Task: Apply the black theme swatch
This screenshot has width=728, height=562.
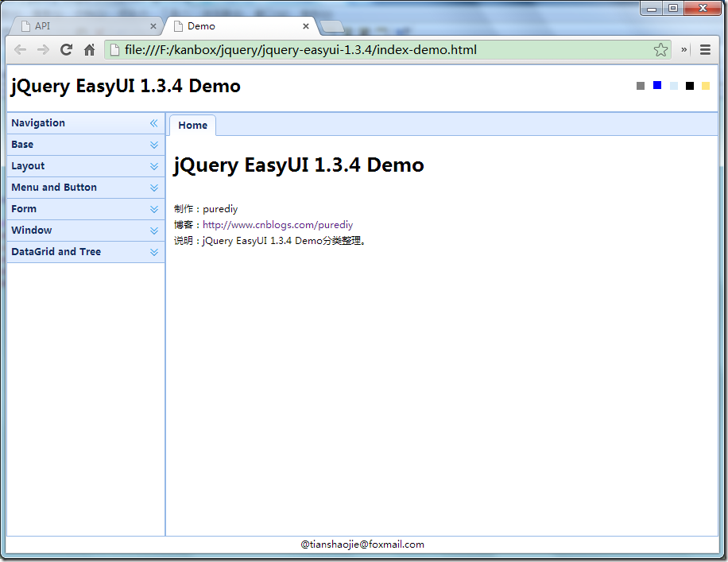Action: 690,86
